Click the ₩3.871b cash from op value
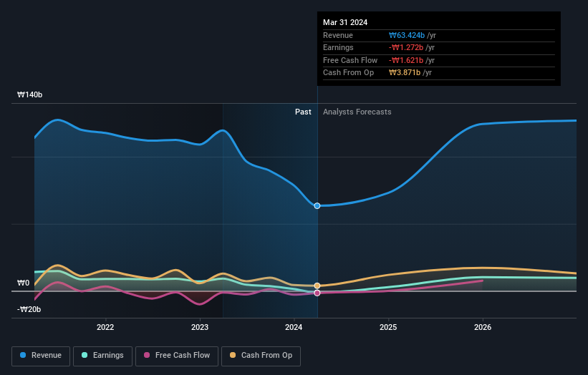The width and height of the screenshot is (588, 375). tap(405, 73)
